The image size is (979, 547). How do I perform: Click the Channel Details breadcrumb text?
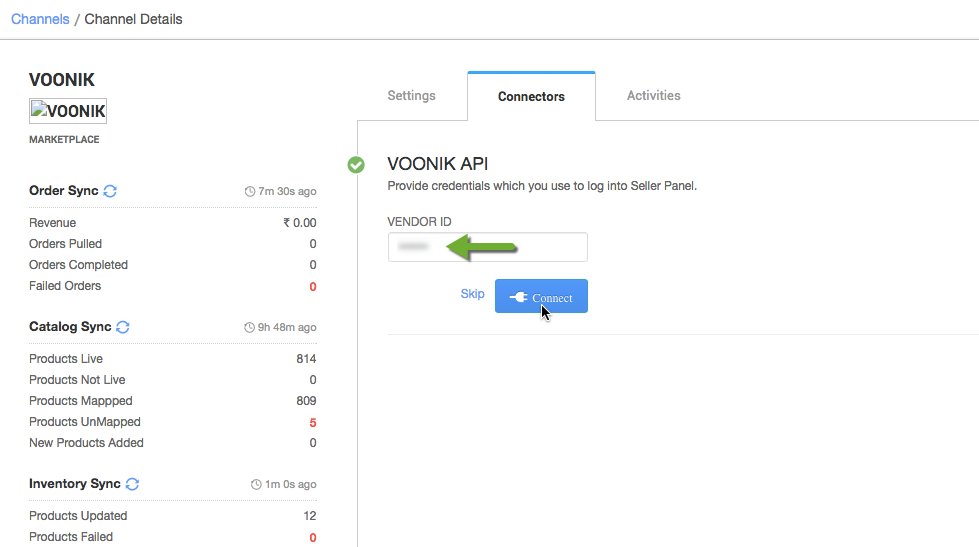point(134,19)
